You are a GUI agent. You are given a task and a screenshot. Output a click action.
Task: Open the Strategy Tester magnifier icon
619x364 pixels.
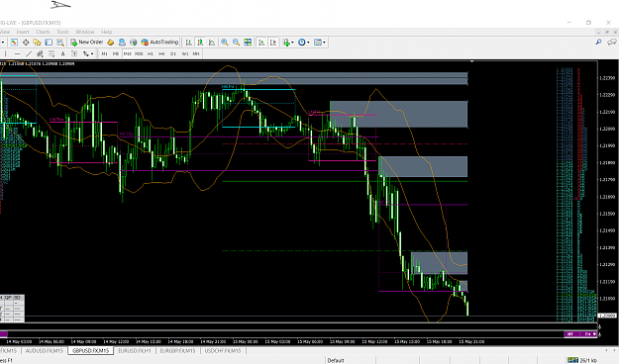coord(60,43)
